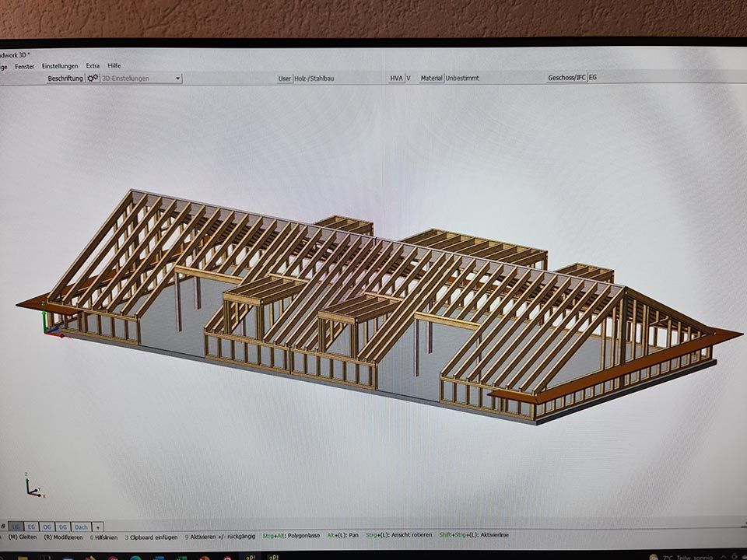The width and height of the screenshot is (747, 560).
Task: Switch to the OG storey tab
Action: point(47,526)
